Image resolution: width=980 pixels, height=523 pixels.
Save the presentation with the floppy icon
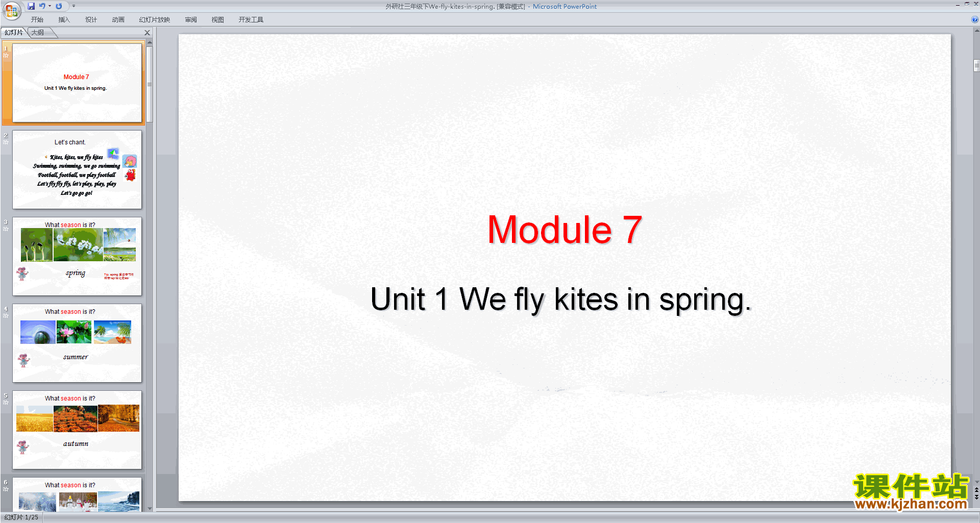point(31,6)
